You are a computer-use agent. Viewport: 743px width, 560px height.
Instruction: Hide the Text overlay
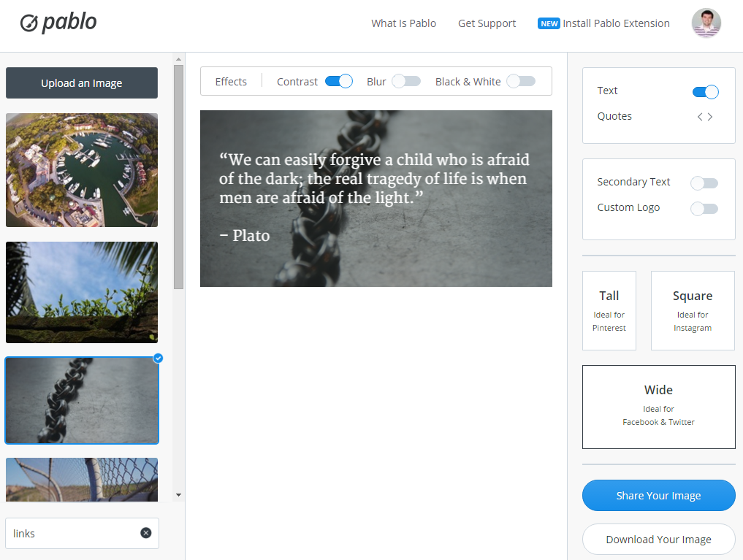click(x=704, y=91)
